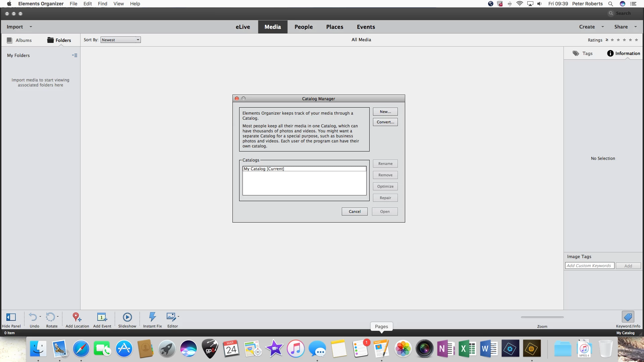
Task: Open the photo Editor icon
Action: pos(171,317)
